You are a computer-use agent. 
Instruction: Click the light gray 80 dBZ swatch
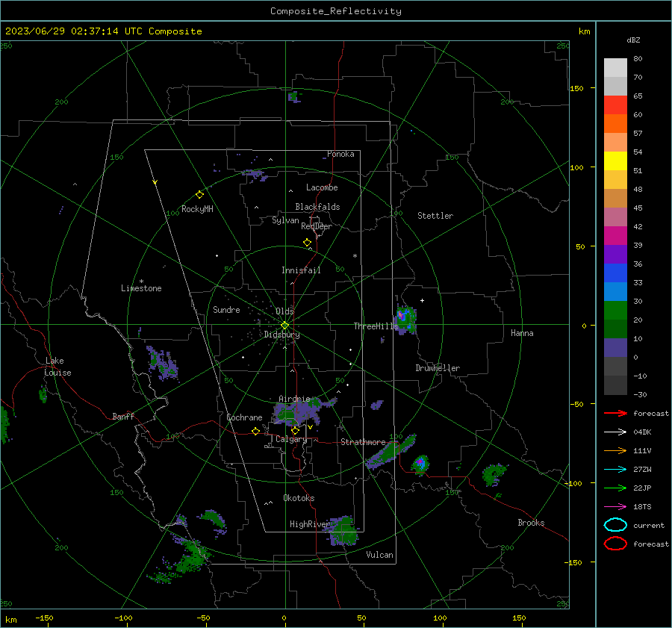[615, 67]
